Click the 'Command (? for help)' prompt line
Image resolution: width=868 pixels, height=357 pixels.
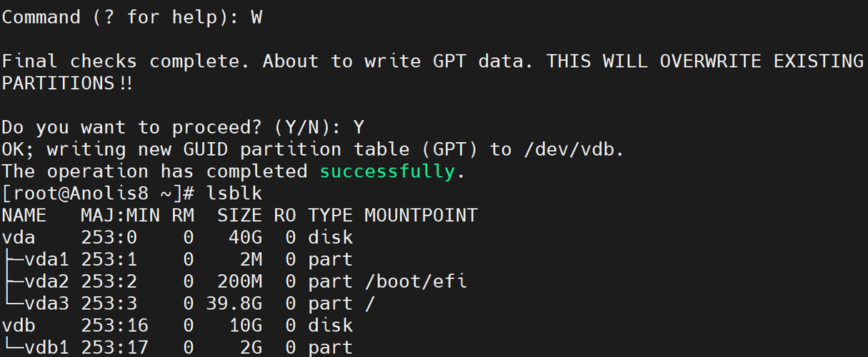(x=131, y=17)
